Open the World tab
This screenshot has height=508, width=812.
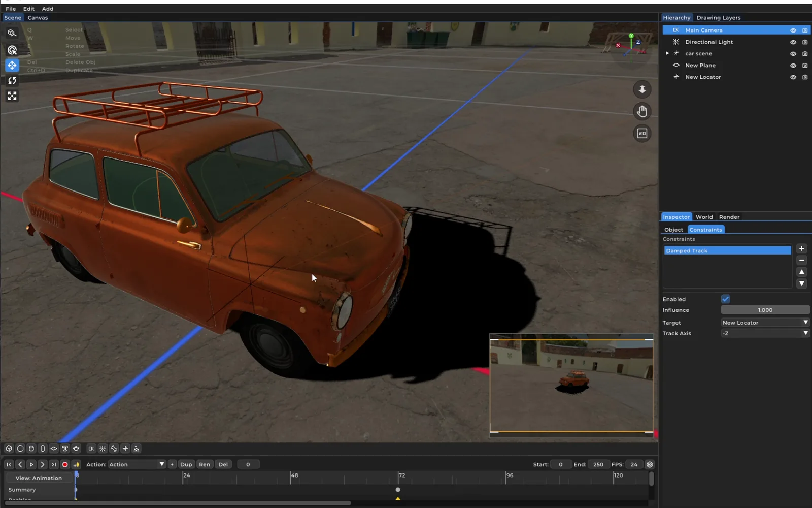704,217
